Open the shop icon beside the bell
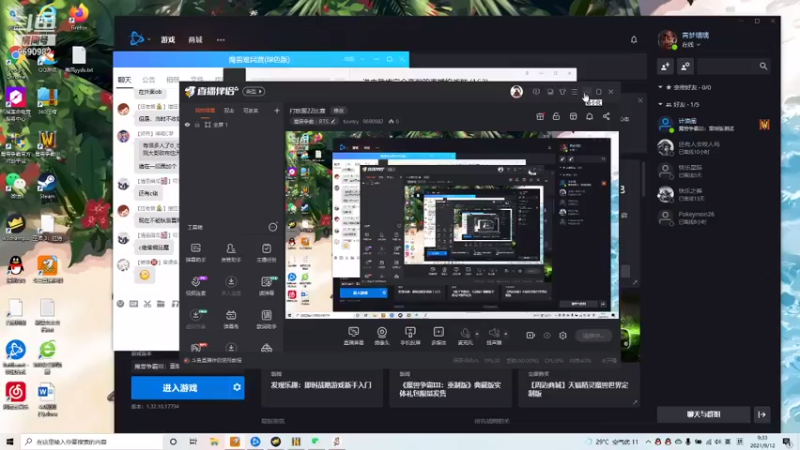This screenshot has height=450, width=800. pos(573,116)
